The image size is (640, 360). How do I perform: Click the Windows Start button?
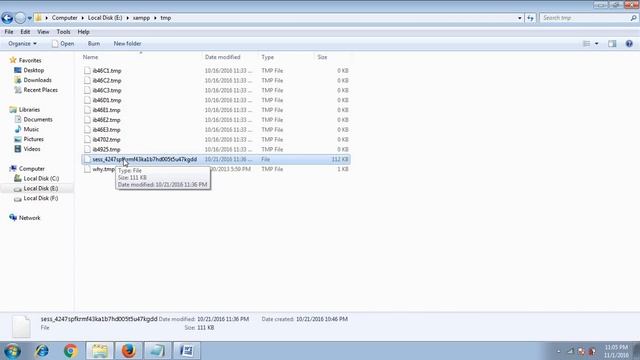coord(12,351)
